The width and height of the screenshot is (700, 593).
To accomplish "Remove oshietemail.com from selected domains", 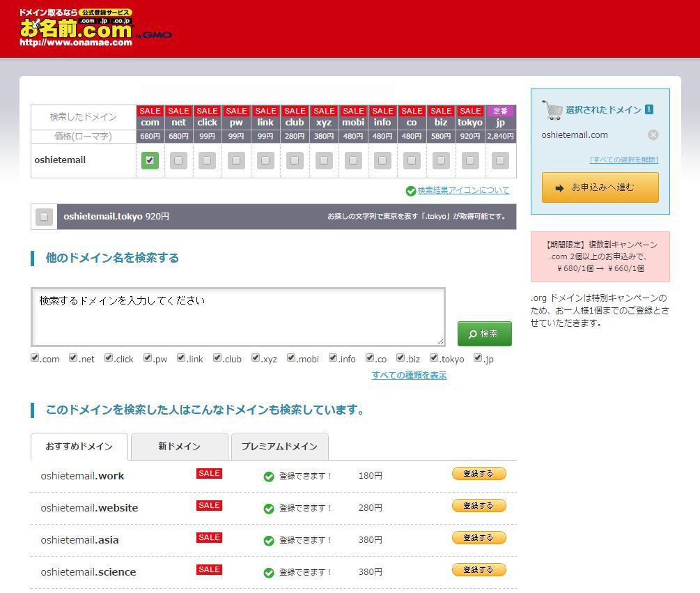I will click(x=653, y=135).
